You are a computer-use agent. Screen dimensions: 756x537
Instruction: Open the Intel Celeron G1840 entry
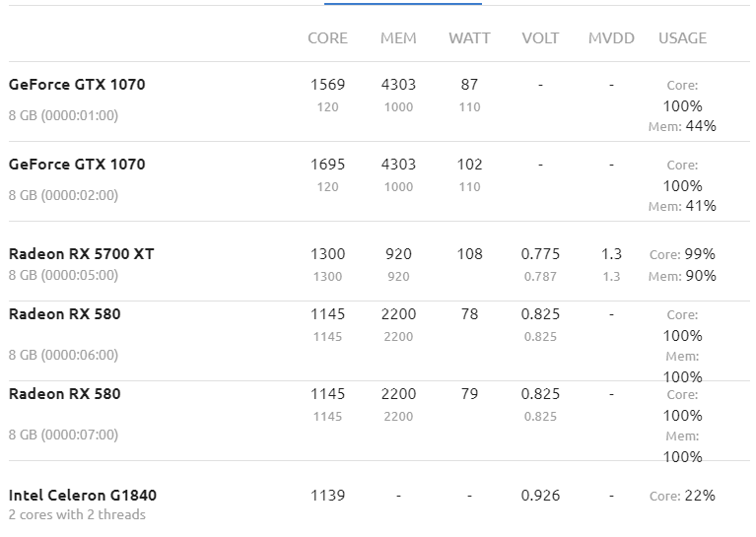click(x=83, y=496)
